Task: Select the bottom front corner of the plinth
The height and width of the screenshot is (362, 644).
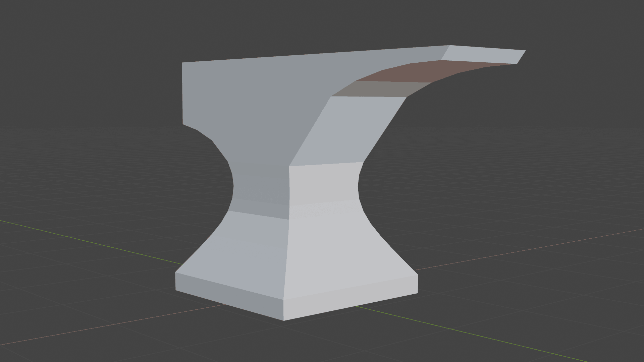Action: click(x=284, y=320)
